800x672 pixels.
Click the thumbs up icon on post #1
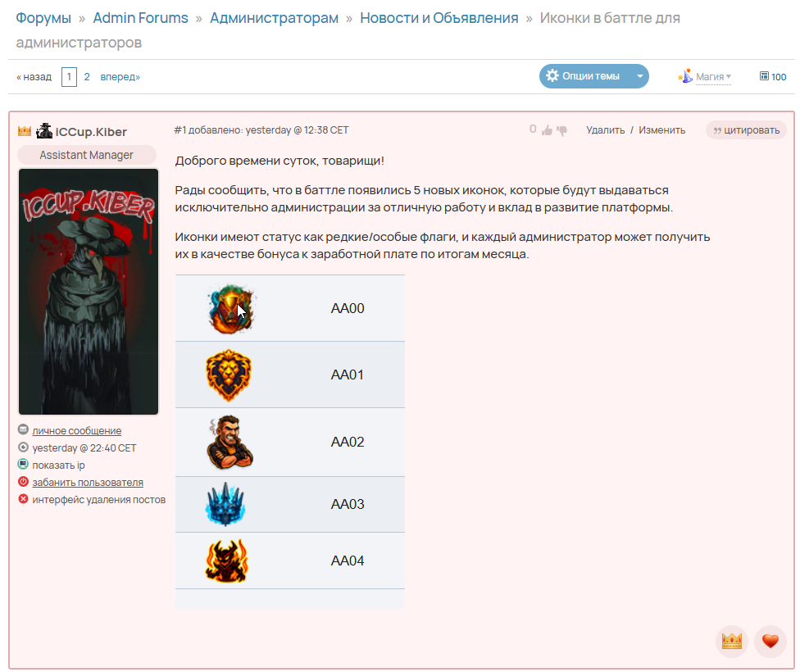point(547,130)
